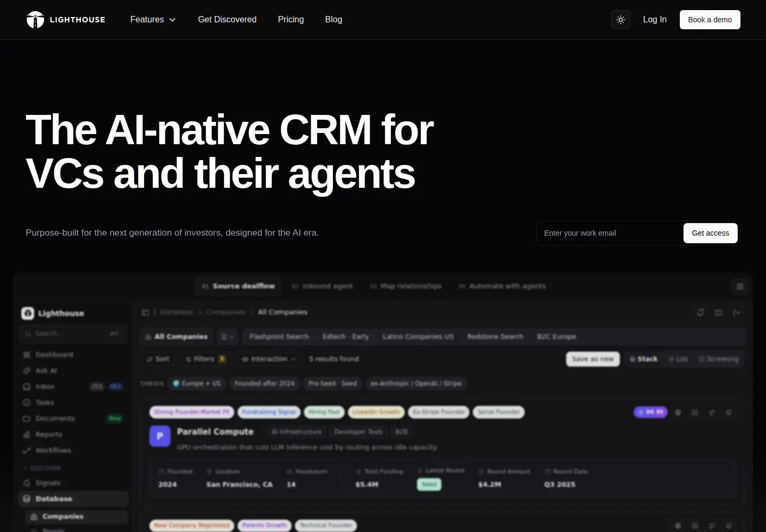The image size is (766, 532).
Task: Open the Redstone Search saved view
Action: [495, 337]
